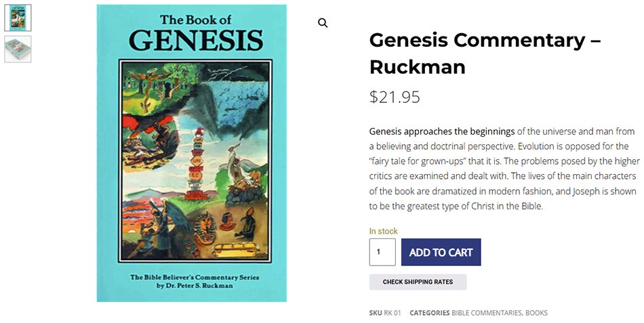Image resolution: width=644 pixels, height=323 pixels.
Task: Click the Bible Believer's Commentary Series text
Action: (195, 277)
